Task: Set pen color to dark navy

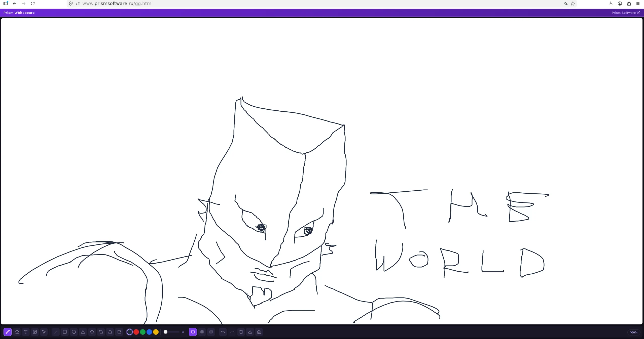Action: coord(130,332)
